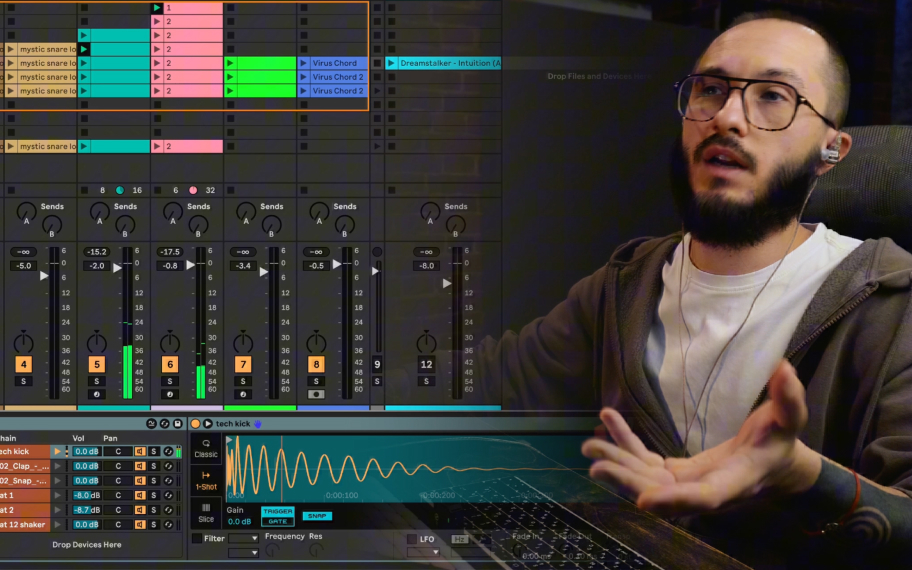Switch Simpler to 1-Shot mode
Image resolution: width=912 pixels, height=570 pixels.
click(206, 480)
